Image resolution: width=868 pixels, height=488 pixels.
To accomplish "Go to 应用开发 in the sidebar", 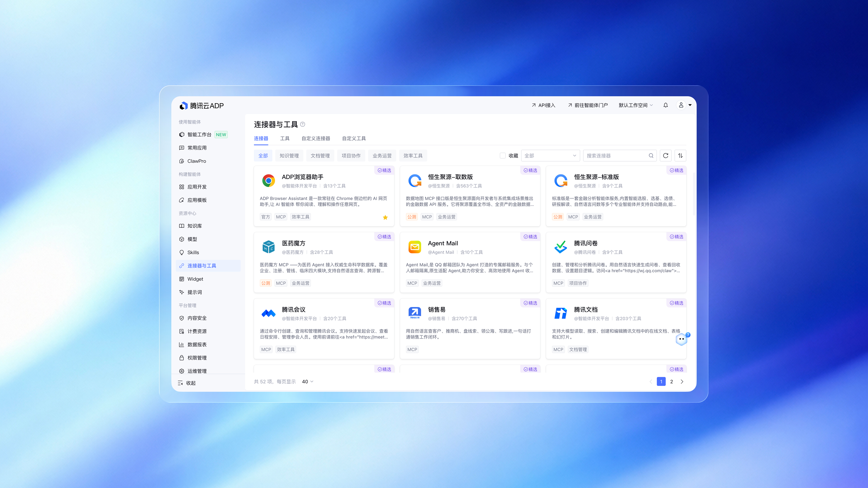I will [x=208, y=187].
